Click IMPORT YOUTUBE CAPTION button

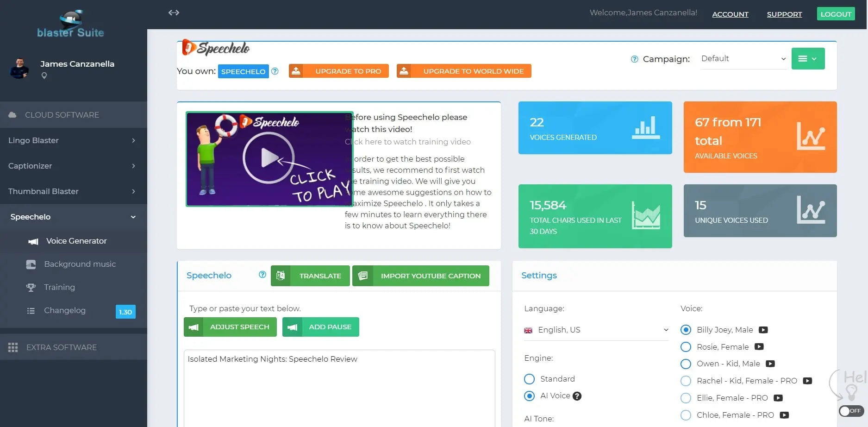click(421, 276)
